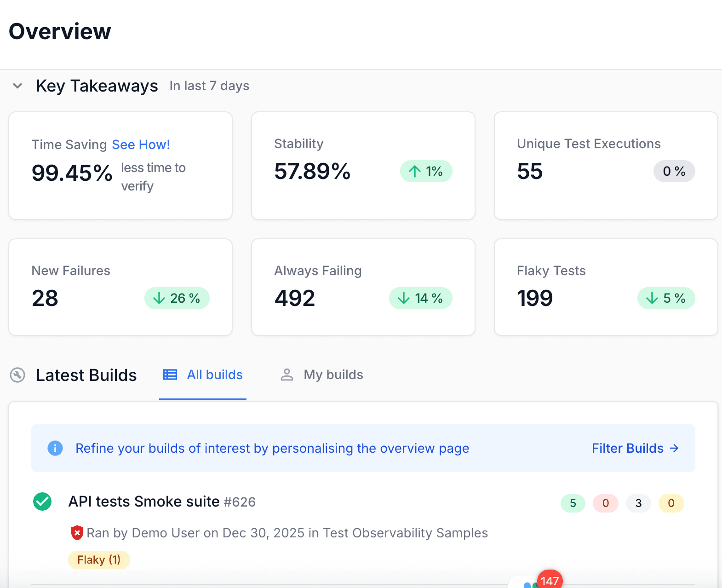Click the red shield icon beside Ran by
722x588 pixels.
[77, 533]
